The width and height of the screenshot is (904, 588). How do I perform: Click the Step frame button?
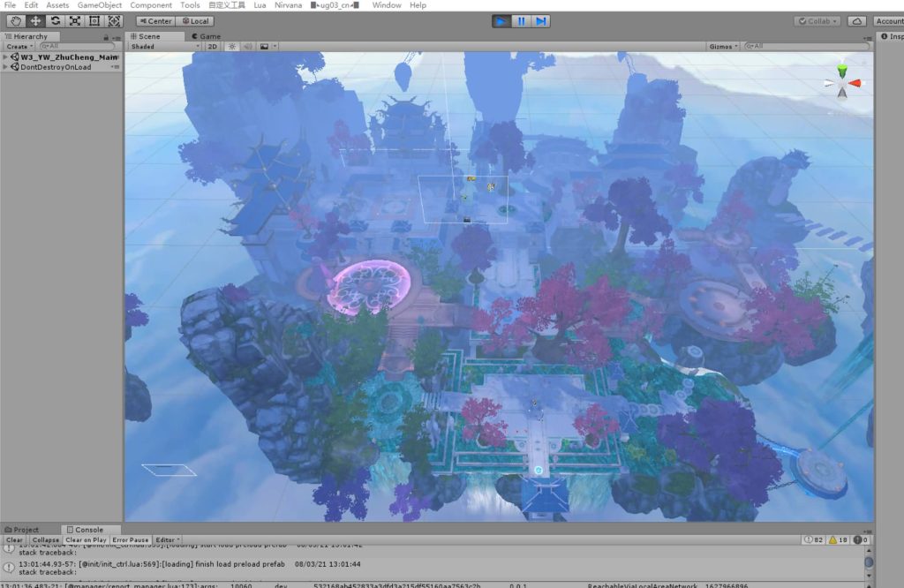click(541, 20)
